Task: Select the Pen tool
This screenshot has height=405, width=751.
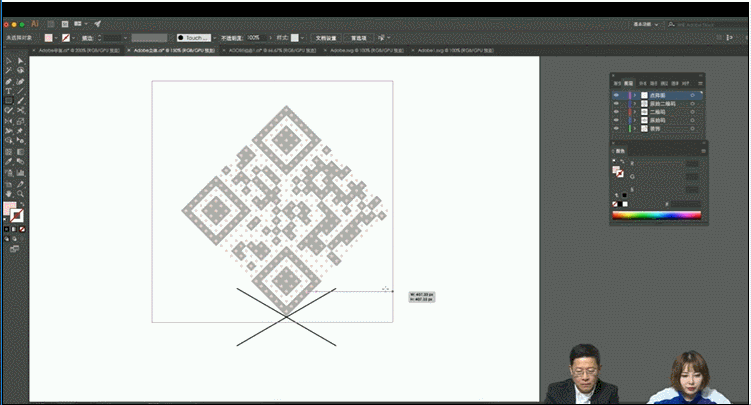Action: click(x=9, y=81)
